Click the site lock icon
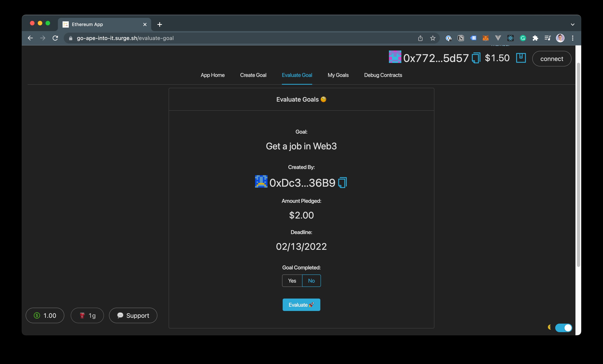 tap(71, 38)
